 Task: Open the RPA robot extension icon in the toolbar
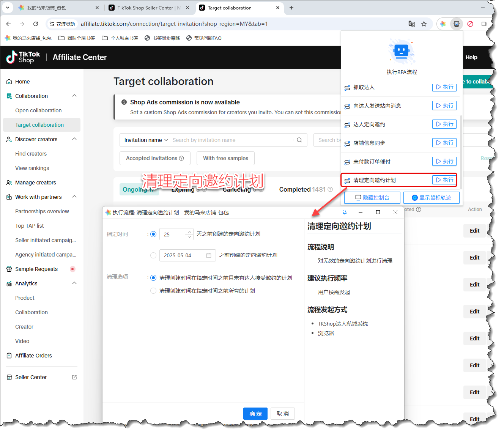pyautogui.click(x=457, y=24)
